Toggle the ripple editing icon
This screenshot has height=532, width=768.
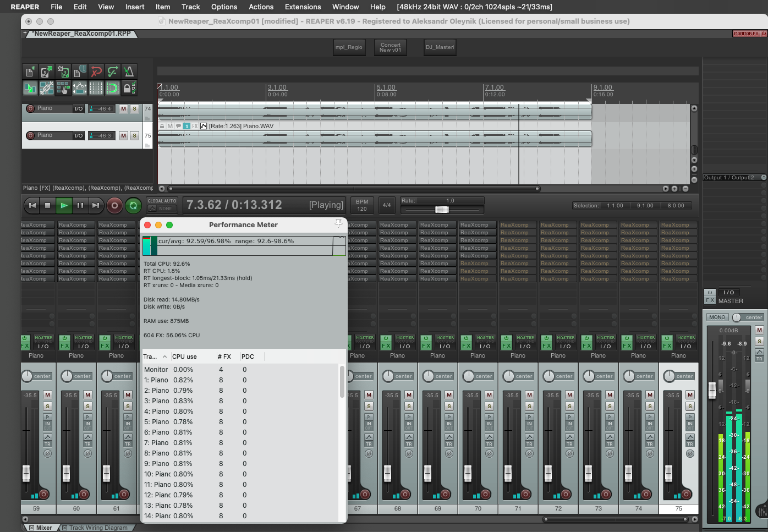(63, 88)
